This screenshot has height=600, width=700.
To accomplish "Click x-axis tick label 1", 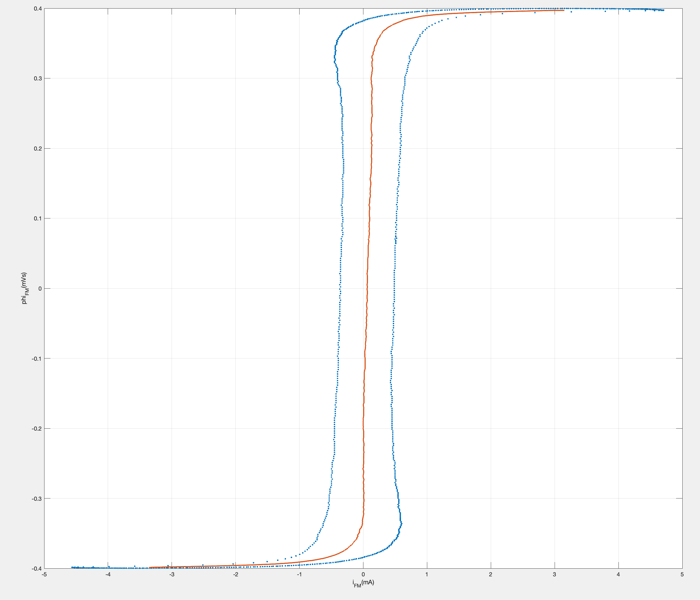I will click(x=427, y=574).
